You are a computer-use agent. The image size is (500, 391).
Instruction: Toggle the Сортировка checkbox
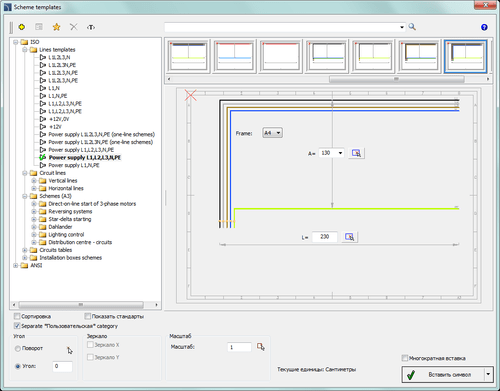click(17, 316)
